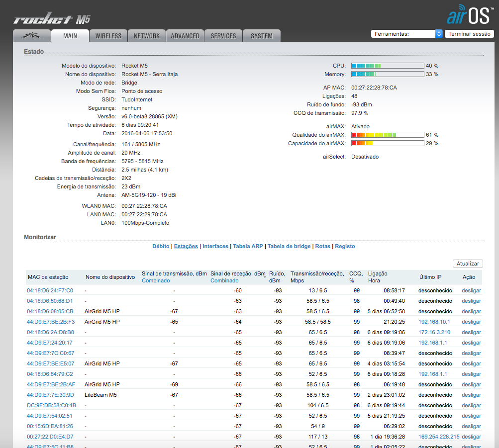Screen dimensions: 499x448
Task: Click desligar for station 44:D9:E7:7E:30:9D
Action: click(x=471, y=395)
